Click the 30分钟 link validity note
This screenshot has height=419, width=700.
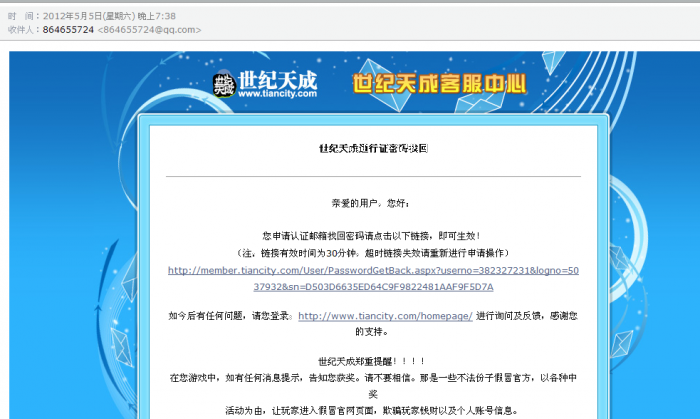tap(373, 253)
